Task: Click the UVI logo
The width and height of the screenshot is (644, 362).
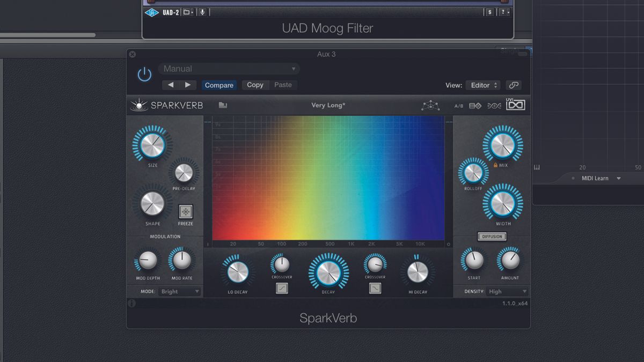Action: [x=515, y=106]
